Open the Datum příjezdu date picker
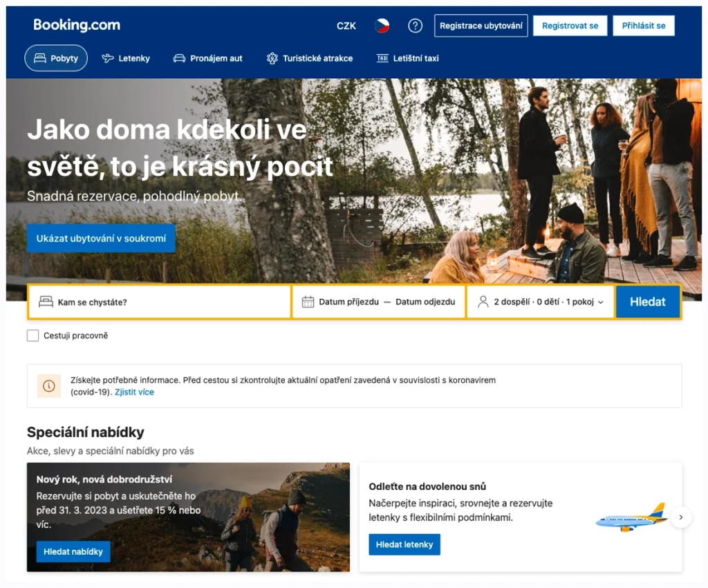 [x=348, y=302]
